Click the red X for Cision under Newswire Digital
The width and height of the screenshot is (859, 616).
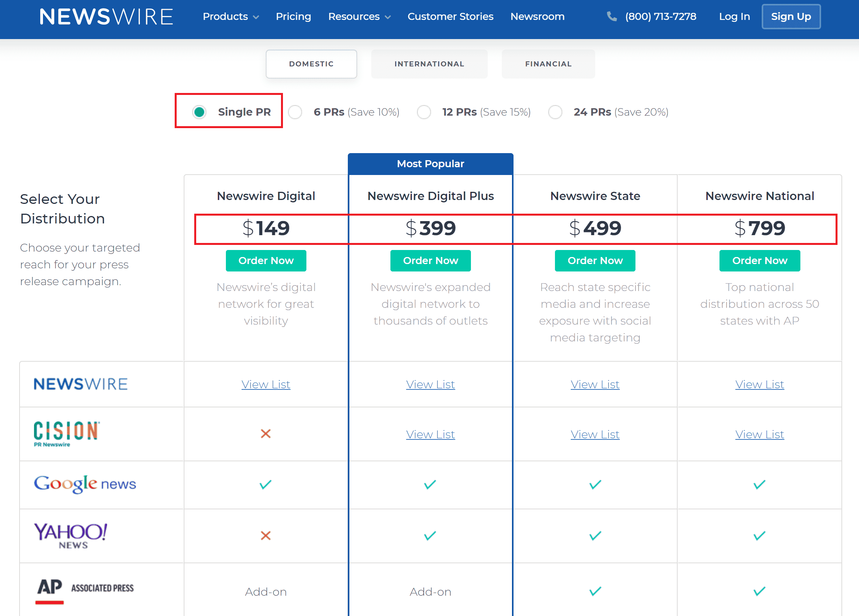coord(266,434)
